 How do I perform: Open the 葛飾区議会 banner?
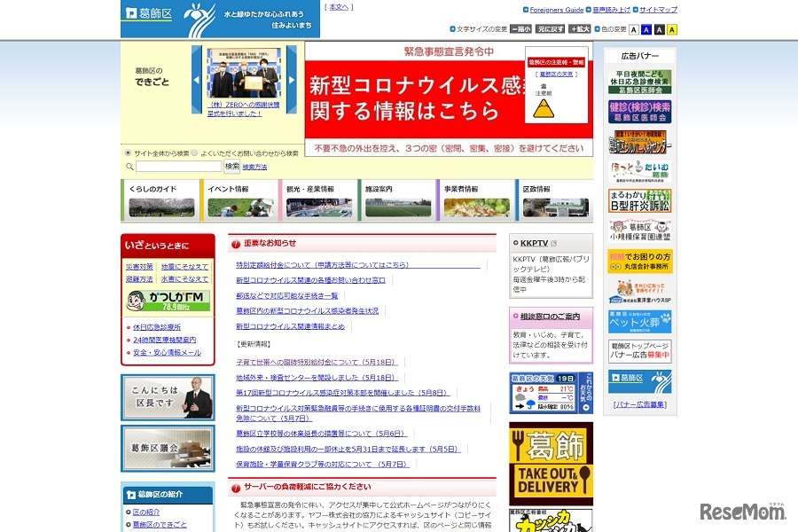click(168, 449)
